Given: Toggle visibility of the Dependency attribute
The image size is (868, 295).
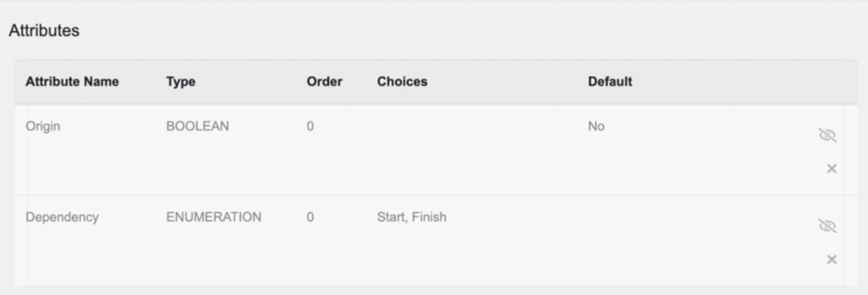Looking at the screenshot, I should [827, 226].
